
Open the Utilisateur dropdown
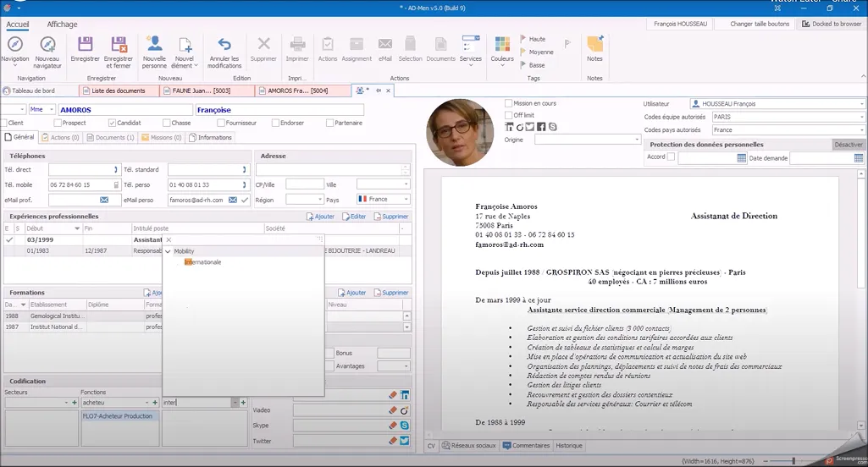860,104
